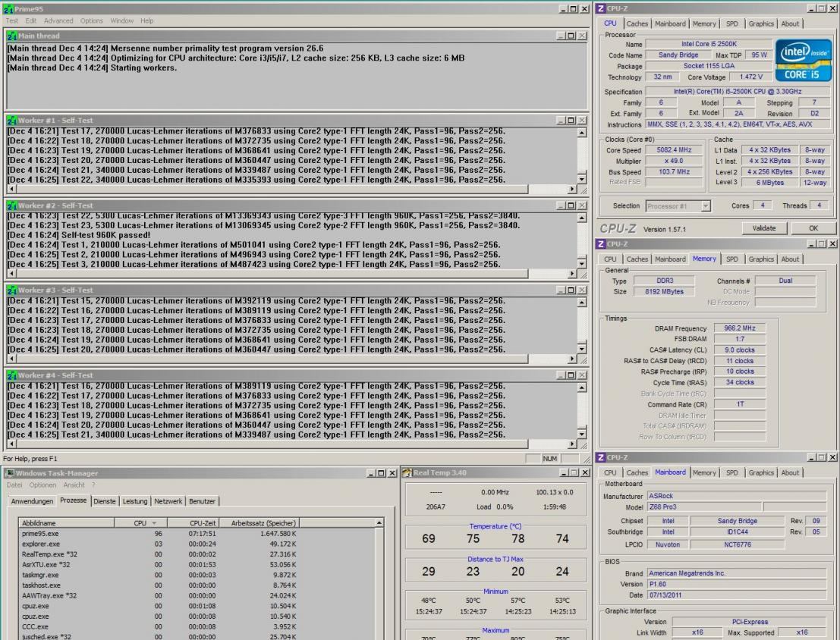
Task: Click the Worker #2 horizontal scrollbar right arrow
Action: click(x=573, y=271)
